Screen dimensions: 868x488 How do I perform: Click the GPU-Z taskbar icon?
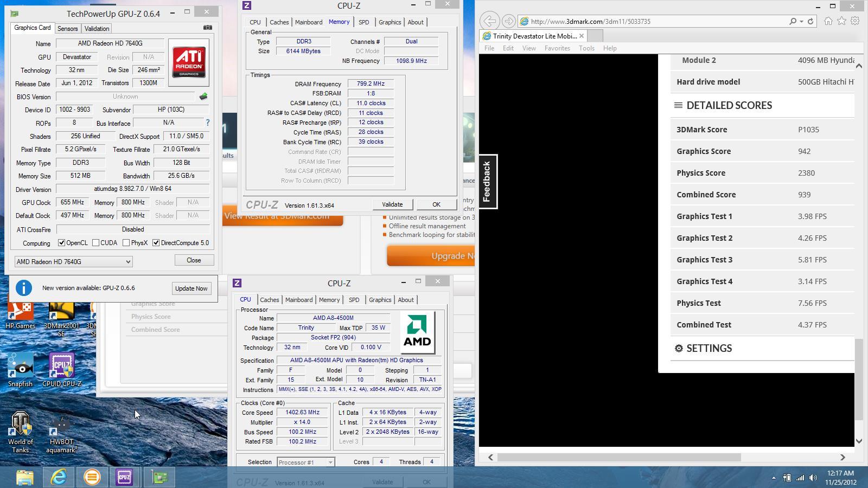coord(159,477)
